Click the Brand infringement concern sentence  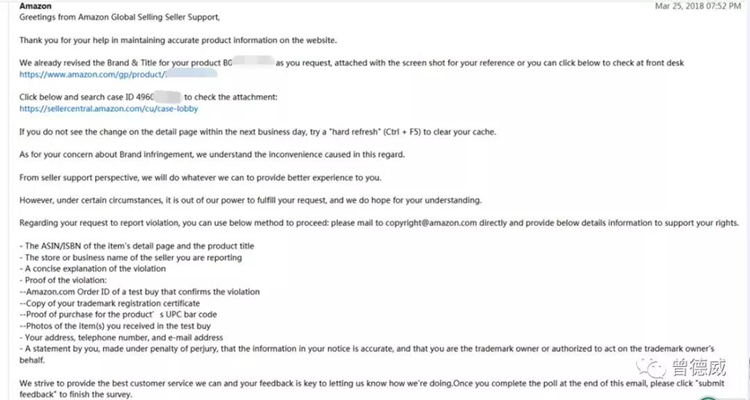tap(212, 155)
